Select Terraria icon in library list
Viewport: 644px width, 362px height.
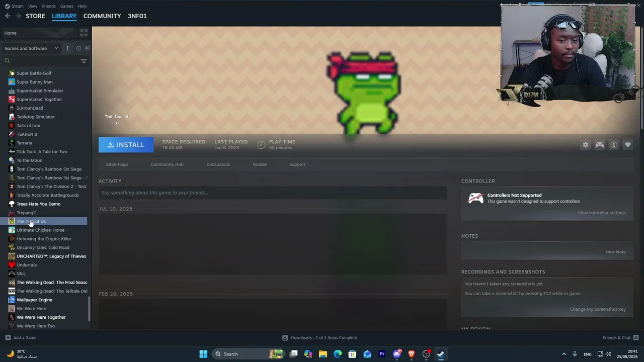pyautogui.click(x=12, y=143)
